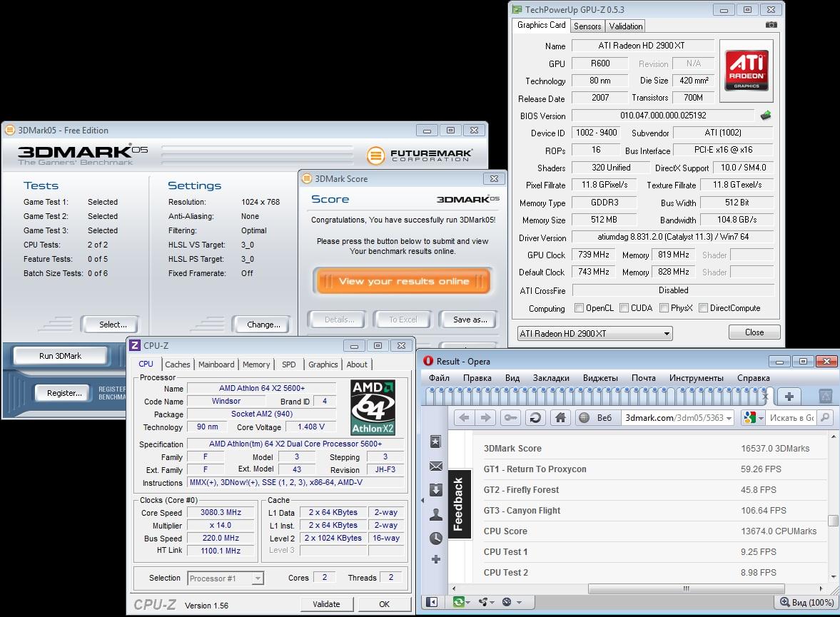Open Opera contacts panel person icon

(436, 514)
